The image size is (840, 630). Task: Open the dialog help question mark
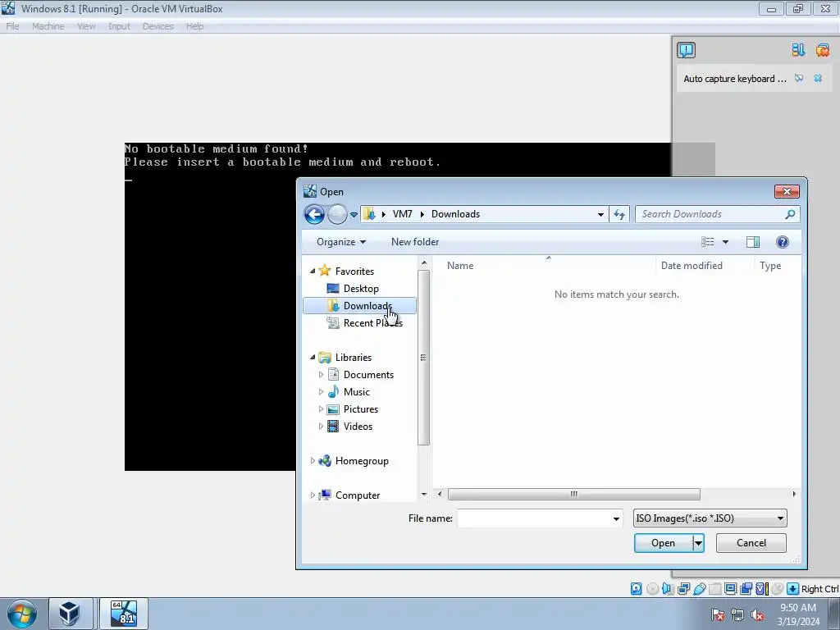[782, 242]
